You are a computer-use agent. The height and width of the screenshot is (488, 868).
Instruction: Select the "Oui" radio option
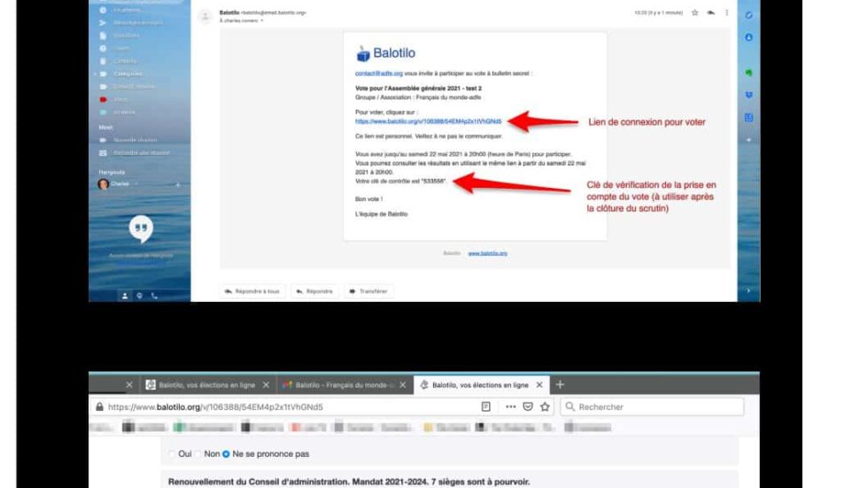[172, 454]
